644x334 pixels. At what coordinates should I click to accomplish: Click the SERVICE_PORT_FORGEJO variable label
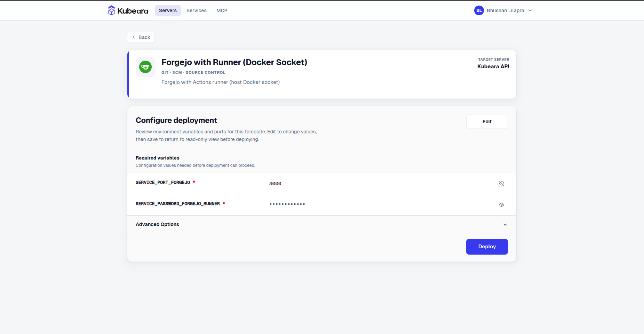tap(163, 182)
